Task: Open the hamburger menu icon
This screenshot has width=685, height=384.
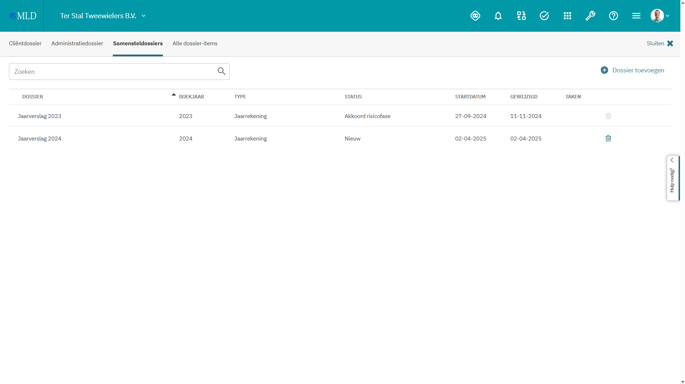Action: click(x=636, y=16)
